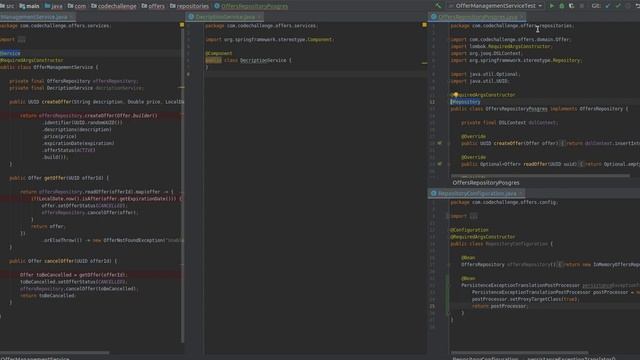Click the getOffer method declaration in left editor

59,178
